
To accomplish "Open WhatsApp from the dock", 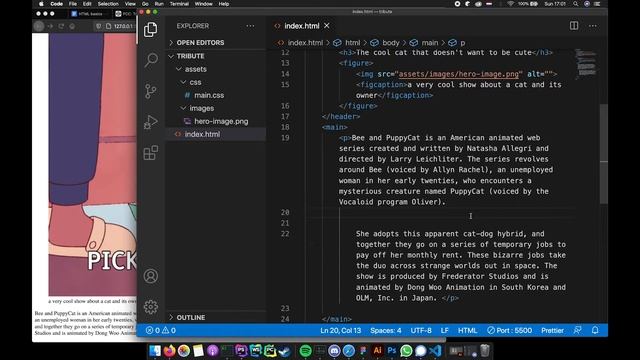I will 406,351.
